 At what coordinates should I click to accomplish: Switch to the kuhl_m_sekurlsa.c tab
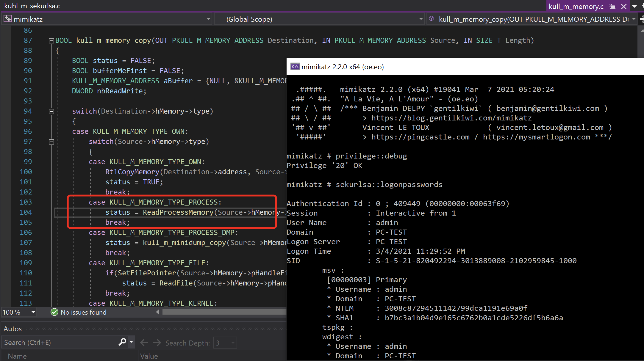32,6
